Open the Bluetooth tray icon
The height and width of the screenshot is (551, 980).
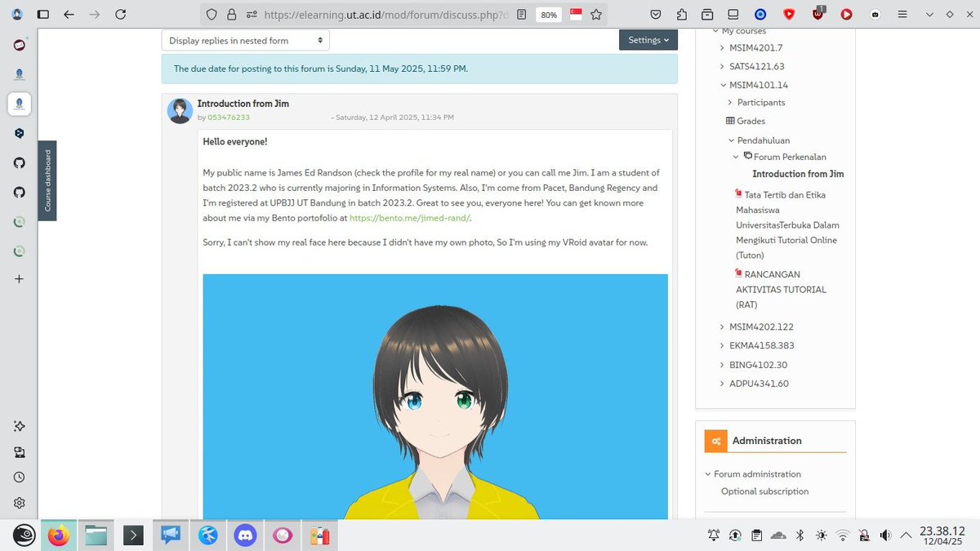tap(800, 535)
